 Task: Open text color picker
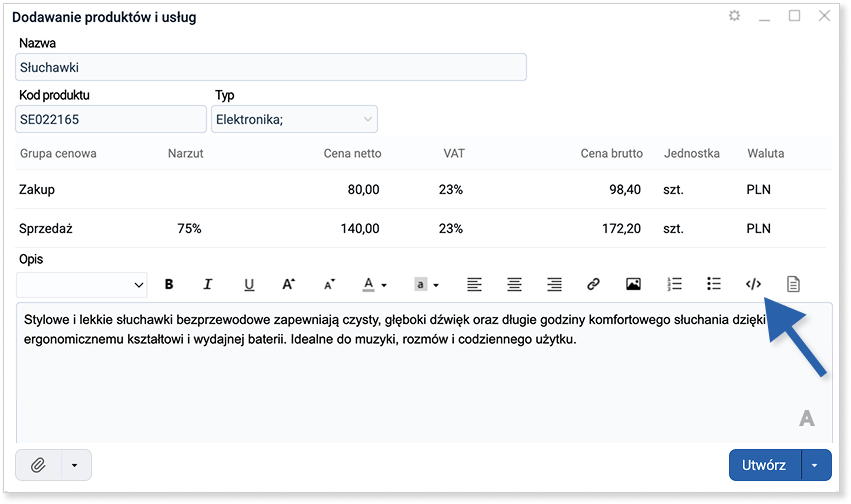tap(374, 285)
